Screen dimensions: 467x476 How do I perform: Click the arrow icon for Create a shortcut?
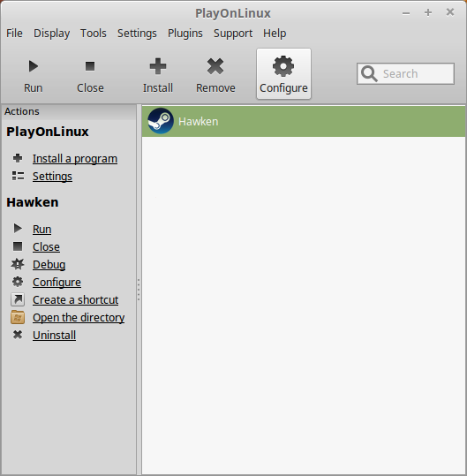click(x=18, y=299)
